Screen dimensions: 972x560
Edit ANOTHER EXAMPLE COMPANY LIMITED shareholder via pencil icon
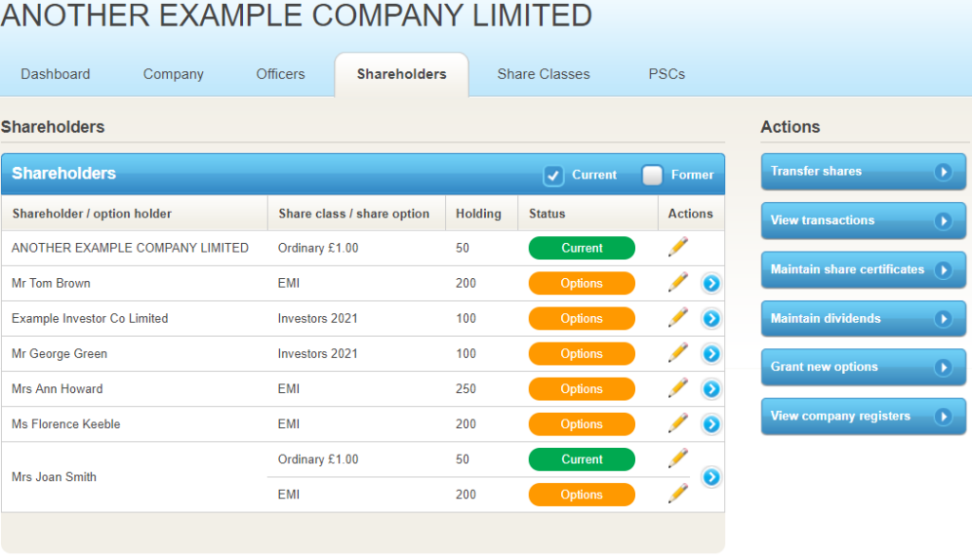click(x=678, y=248)
